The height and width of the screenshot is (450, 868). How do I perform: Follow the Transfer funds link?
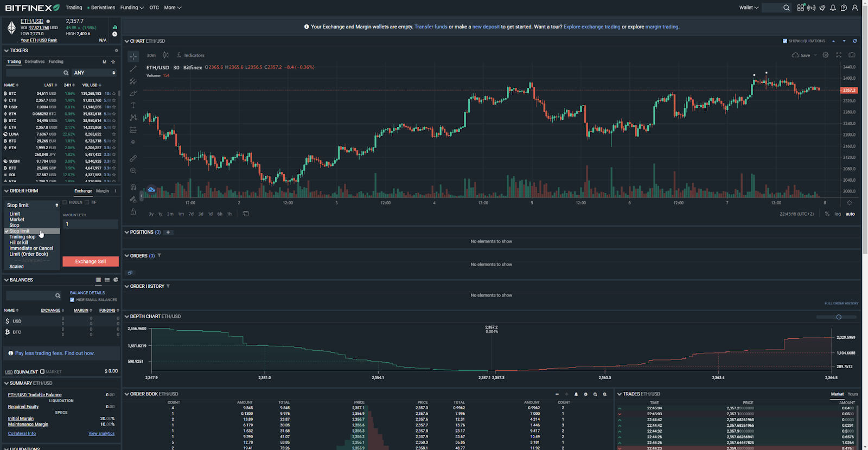click(x=431, y=27)
